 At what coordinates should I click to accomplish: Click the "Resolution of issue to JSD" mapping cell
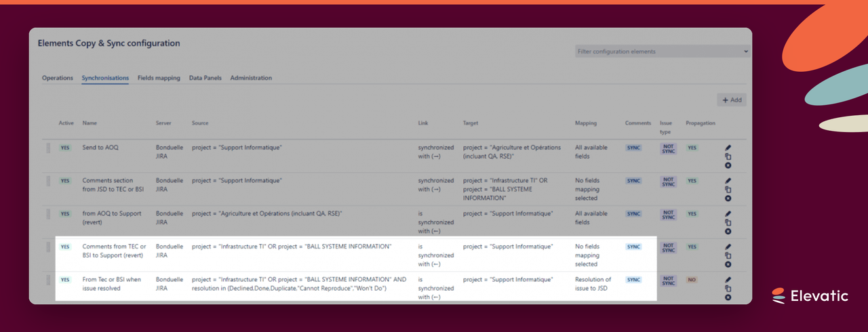[x=593, y=284]
